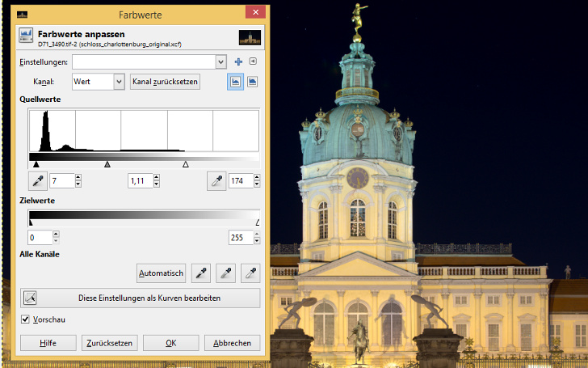
Task: Expand the Einstellungen dropdown
Action: click(x=220, y=62)
